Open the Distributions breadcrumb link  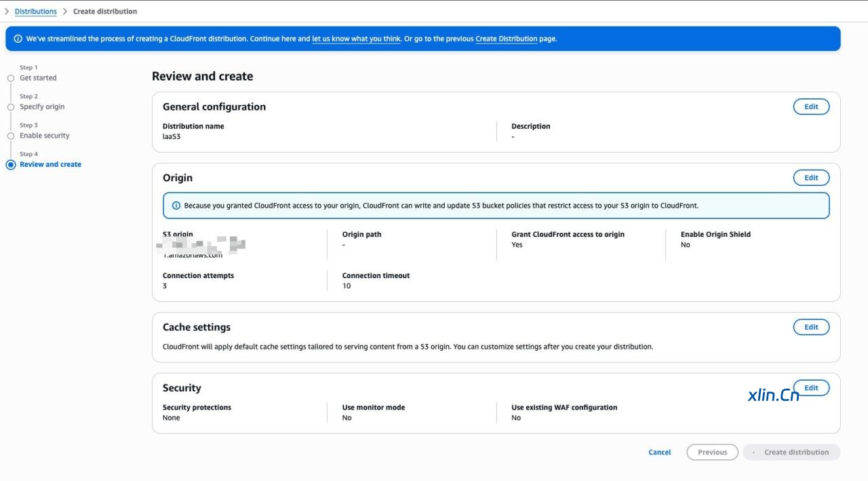click(35, 12)
